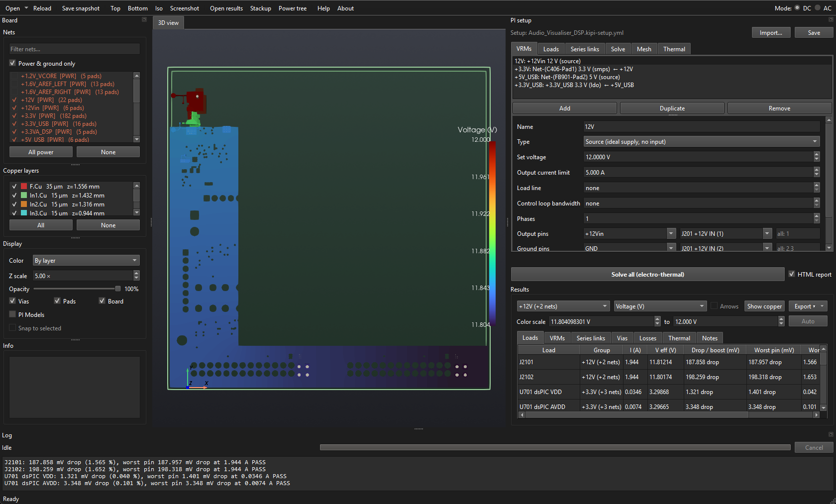Click the Save snapshot toolbar item
The image size is (836, 504).
81,8
